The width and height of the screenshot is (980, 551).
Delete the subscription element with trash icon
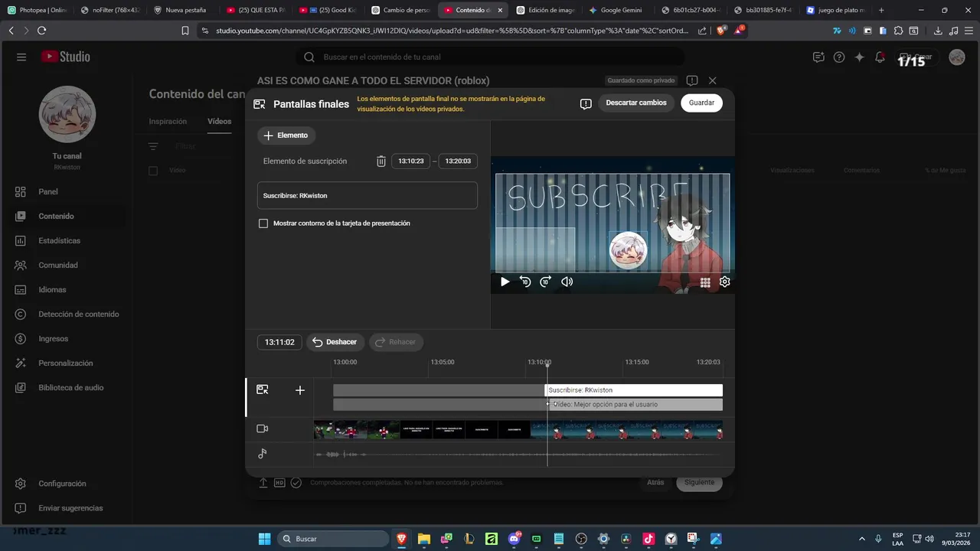click(381, 161)
